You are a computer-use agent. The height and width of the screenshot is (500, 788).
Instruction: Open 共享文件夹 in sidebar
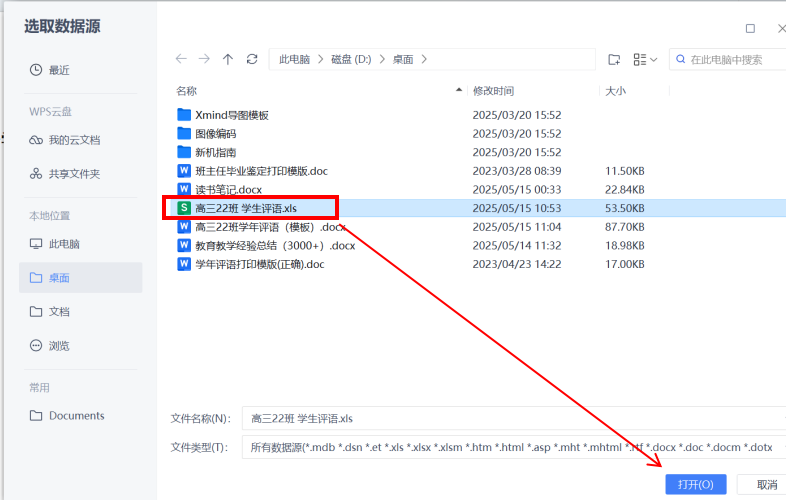(x=74, y=174)
